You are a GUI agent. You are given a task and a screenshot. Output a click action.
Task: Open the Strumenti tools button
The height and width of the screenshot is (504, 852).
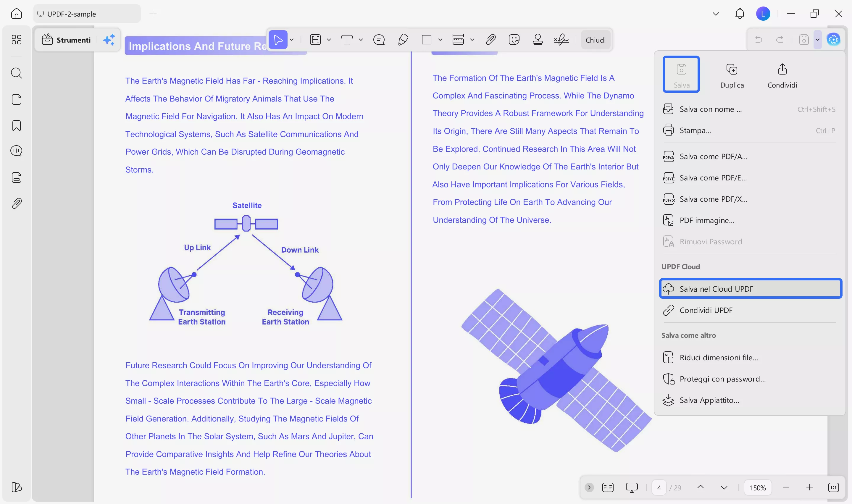[x=66, y=40]
